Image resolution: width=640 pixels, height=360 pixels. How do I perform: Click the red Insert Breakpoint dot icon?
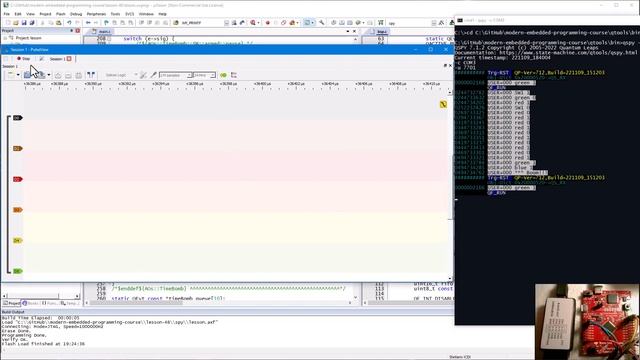click(x=268, y=23)
